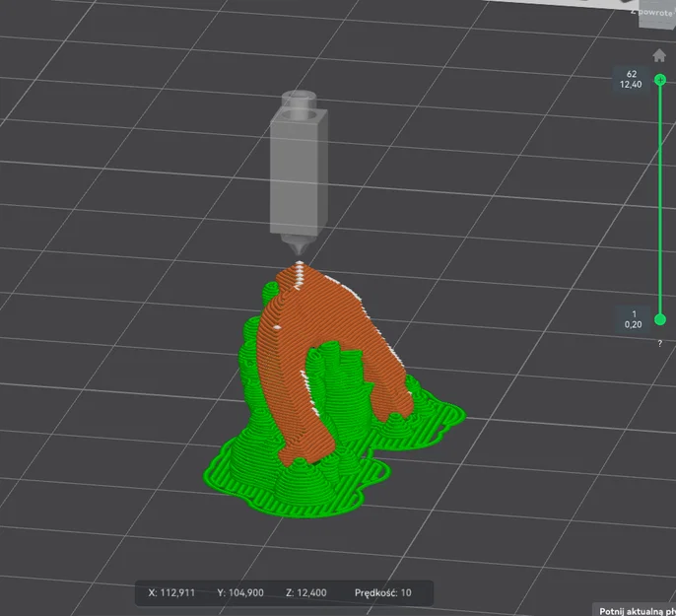Screen dimensions: 676x616
Task: Click the 62 / 12,40 top layer label
Action: coord(631,79)
